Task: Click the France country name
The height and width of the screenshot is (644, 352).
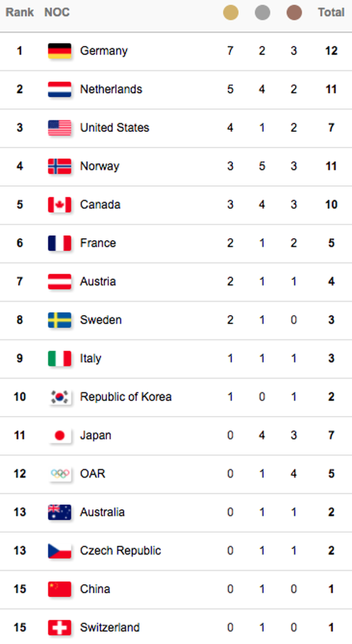Action: pyautogui.click(x=98, y=243)
